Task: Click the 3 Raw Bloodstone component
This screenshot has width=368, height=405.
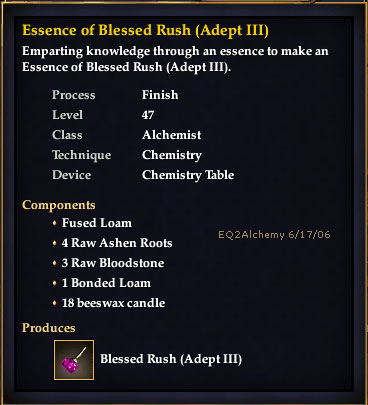Action: [x=113, y=263]
